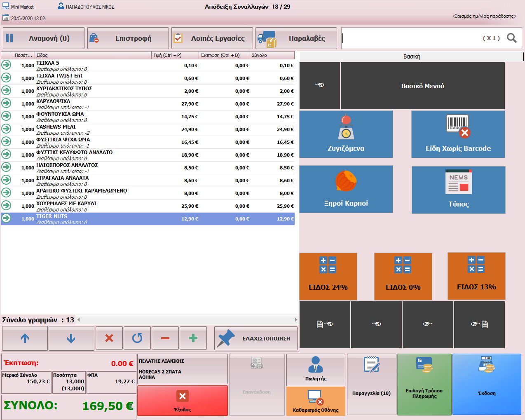Increase quantity with the green plus icon
This screenshot has width=525, height=420.
tap(193, 338)
